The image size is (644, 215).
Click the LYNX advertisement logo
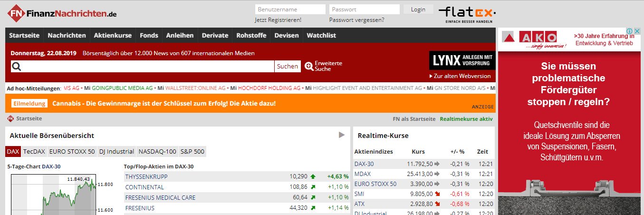[461, 60]
